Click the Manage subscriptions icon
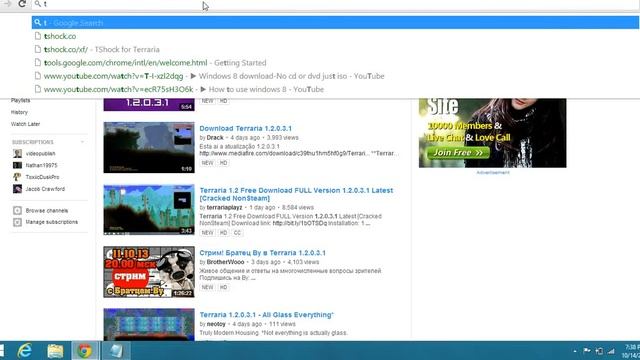Viewport: 640px width, 360px height. pyautogui.click(x=17, y=222)
